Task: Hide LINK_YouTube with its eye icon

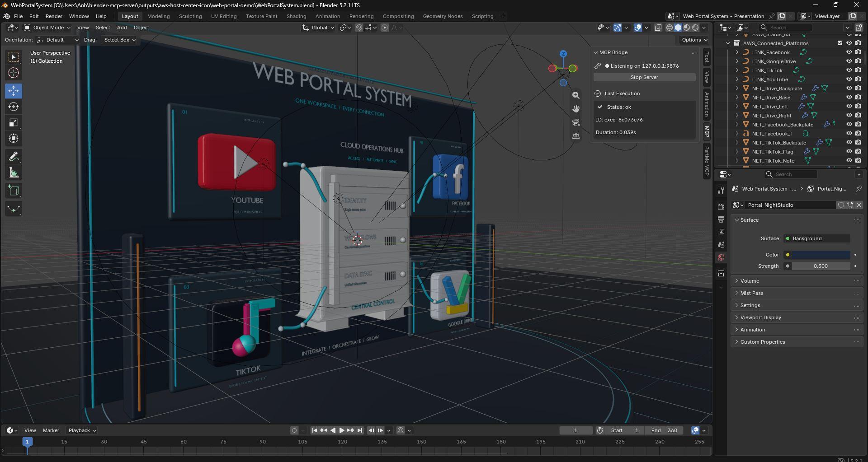Action: [x=849, y=79]
